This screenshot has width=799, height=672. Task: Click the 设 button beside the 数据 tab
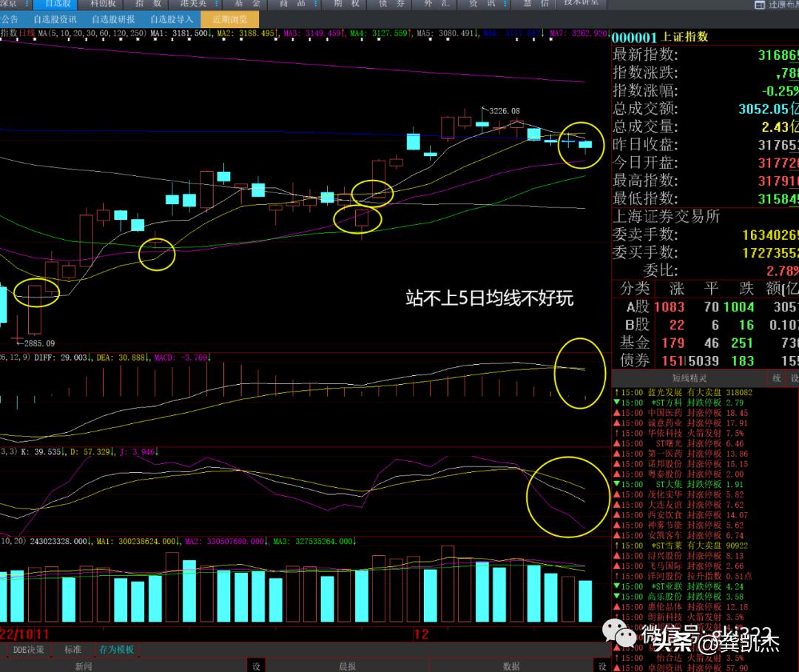coord(602,666)
